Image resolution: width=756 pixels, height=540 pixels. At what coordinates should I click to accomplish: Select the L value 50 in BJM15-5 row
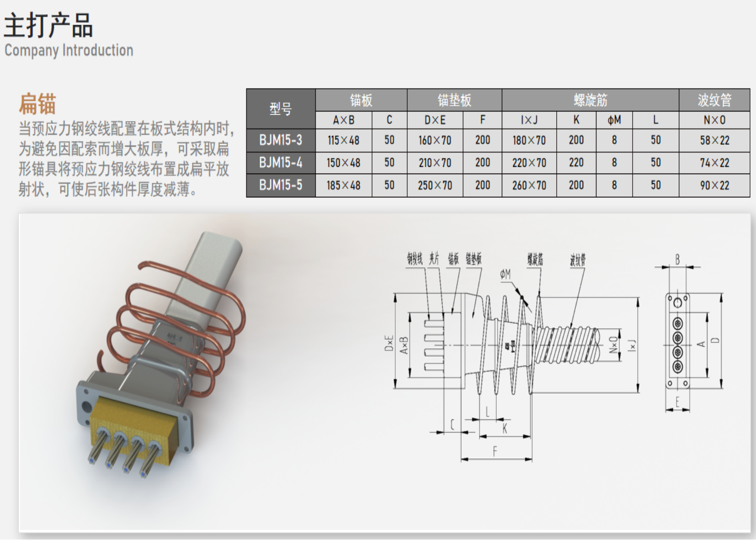click(655, 185)
